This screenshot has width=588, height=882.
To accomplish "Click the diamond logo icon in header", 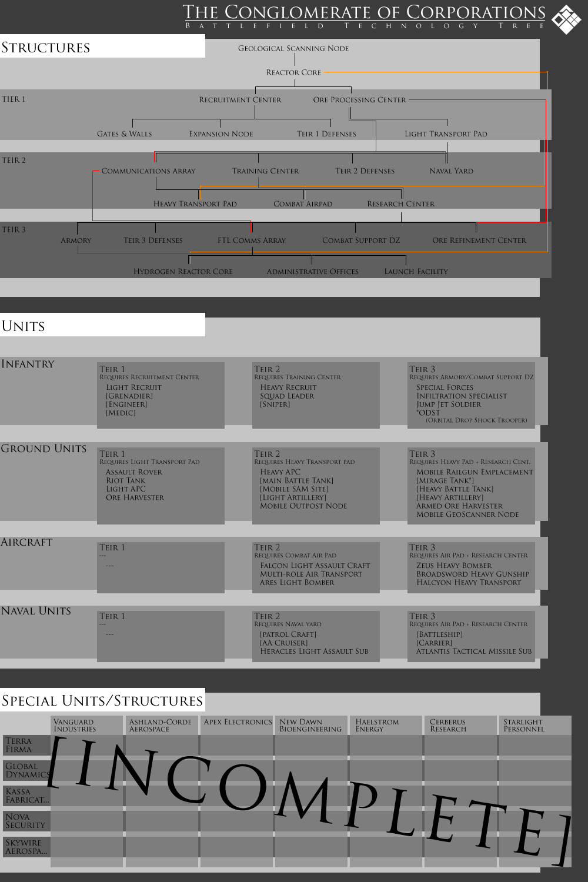I will pos(567,19).
